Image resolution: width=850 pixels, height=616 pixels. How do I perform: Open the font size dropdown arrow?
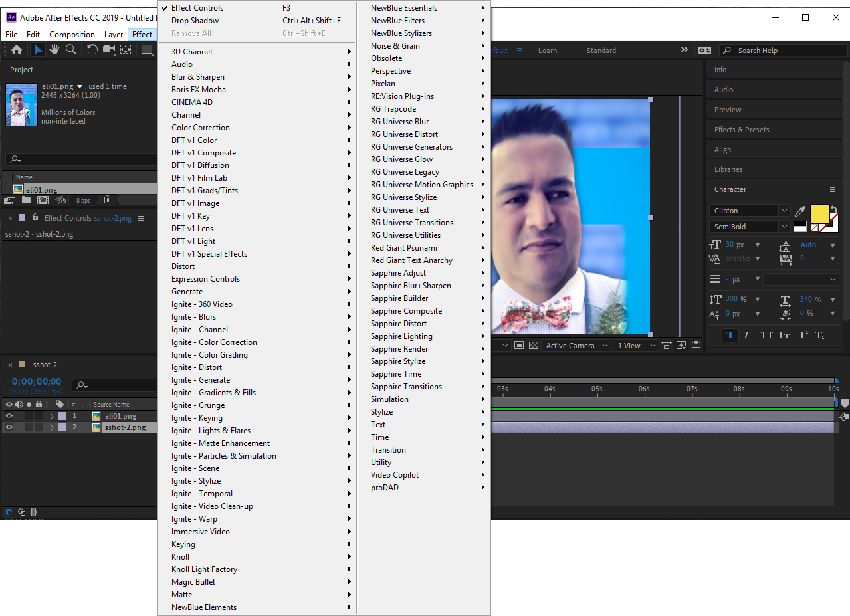(758, 245)
